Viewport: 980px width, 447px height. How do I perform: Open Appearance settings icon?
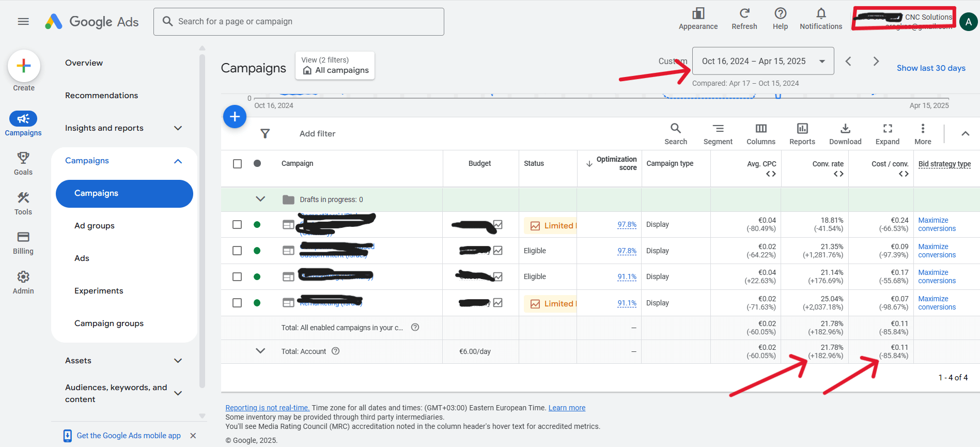pos(698,19)
